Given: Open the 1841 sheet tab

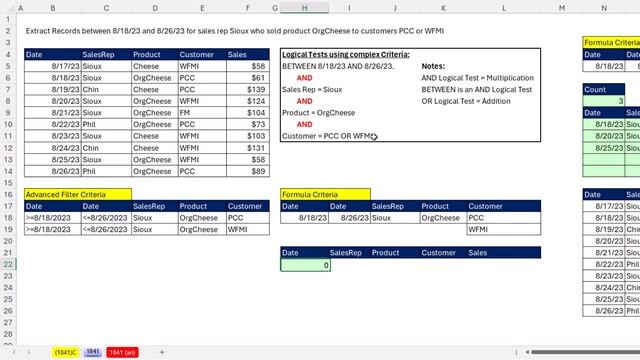Looking at the screenshot, I should [x=93, y=352].
